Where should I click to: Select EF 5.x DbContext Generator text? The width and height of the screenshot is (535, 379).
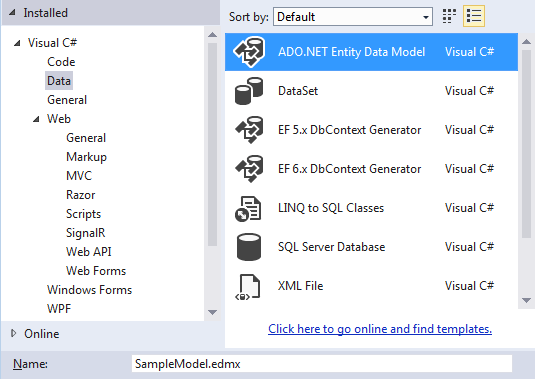tap(349, 130)
